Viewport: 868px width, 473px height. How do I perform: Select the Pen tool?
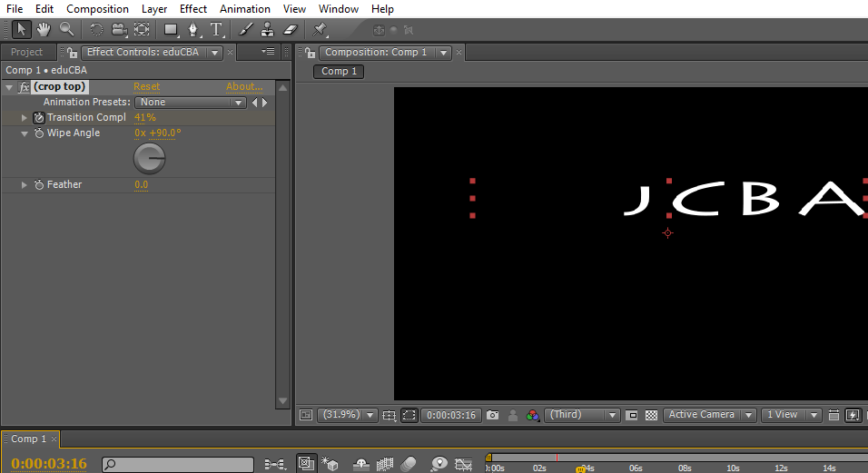pos(192,29)
